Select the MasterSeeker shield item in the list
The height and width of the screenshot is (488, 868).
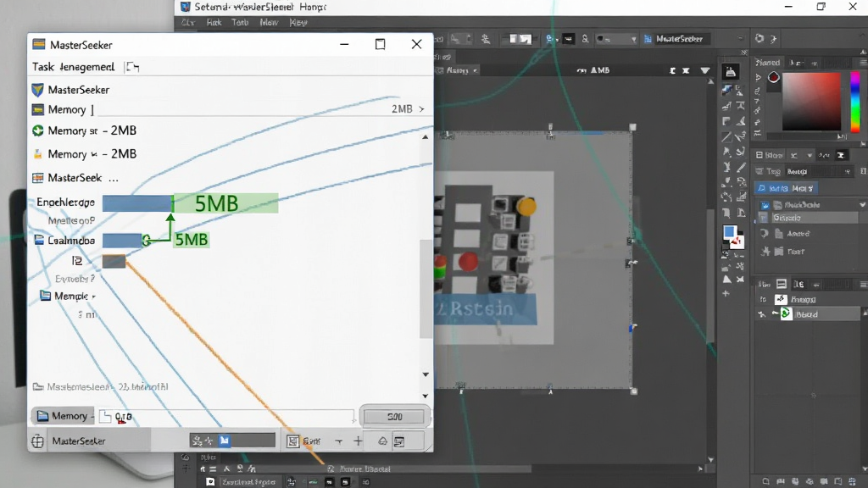(70, 90)
